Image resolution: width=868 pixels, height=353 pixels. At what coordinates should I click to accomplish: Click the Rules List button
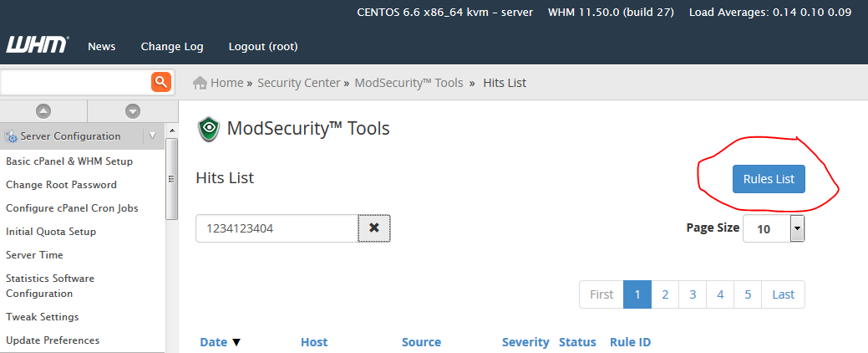point(769,179)
